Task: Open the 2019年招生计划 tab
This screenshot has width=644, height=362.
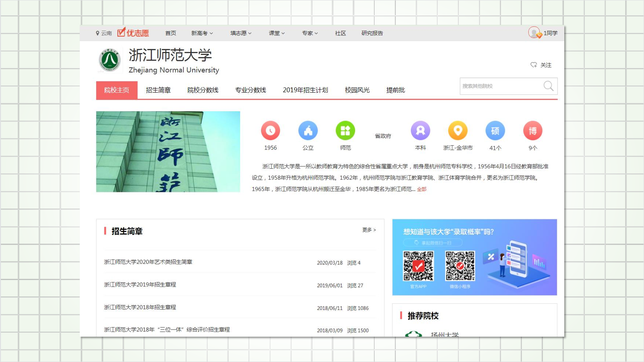Action: click(x=305, y=90)
